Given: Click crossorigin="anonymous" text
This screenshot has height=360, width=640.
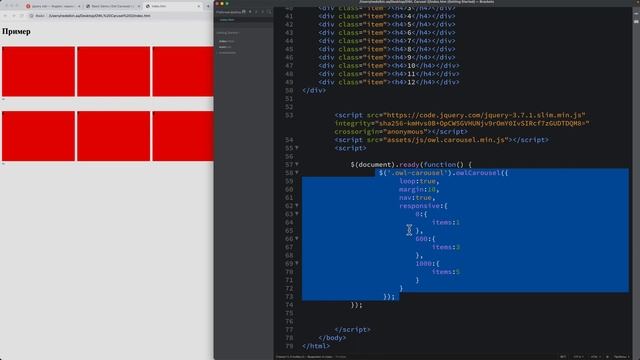Looking at the screenshot, I should (x=381, y=131).
